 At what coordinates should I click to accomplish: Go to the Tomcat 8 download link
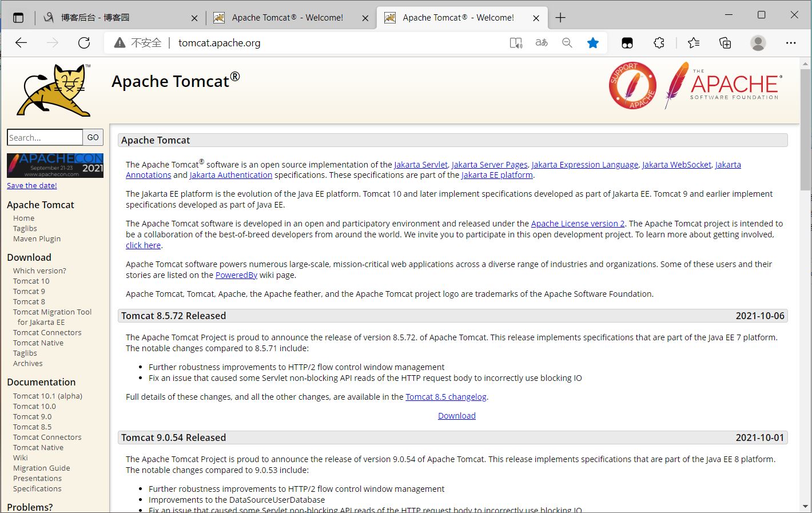[x=29, y=301]
